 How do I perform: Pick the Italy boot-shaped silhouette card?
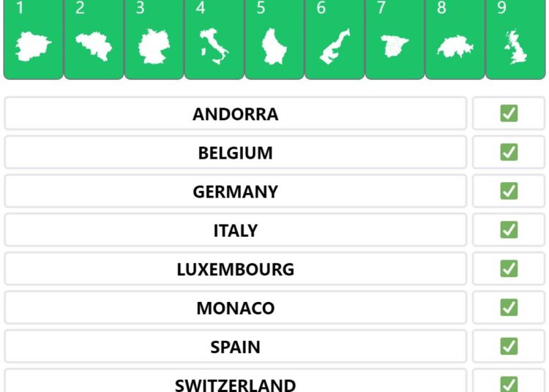coord(214,39)
